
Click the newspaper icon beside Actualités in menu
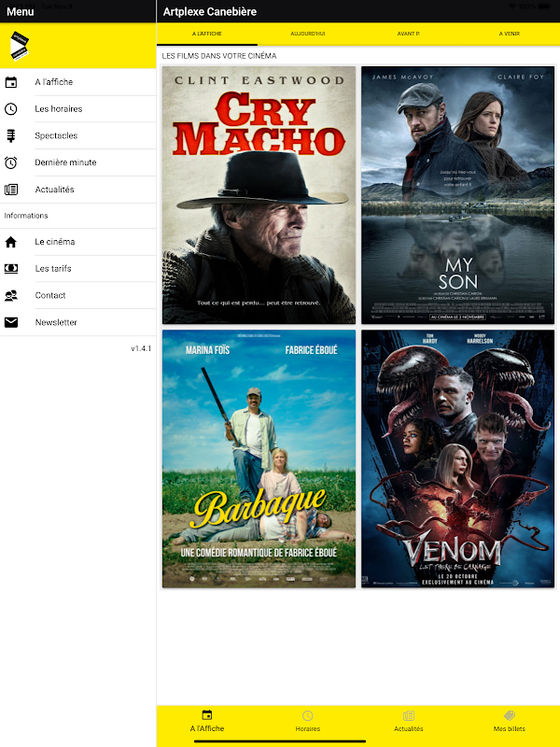(x=11, y=190)
